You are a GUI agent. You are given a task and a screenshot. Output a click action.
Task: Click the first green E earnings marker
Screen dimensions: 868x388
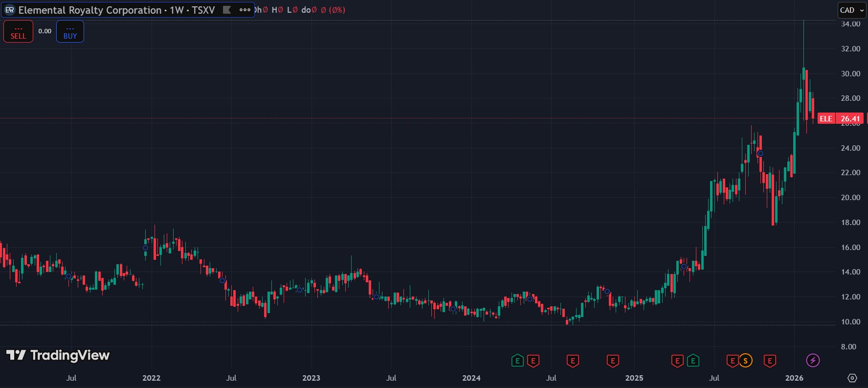(x=517, y=361)
